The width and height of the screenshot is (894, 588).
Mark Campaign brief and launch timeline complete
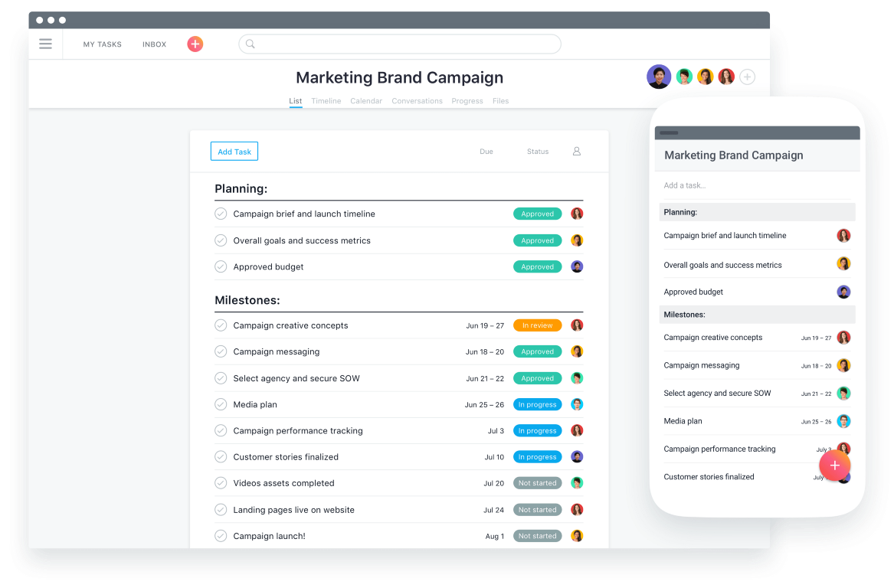[x=221, y=214]
